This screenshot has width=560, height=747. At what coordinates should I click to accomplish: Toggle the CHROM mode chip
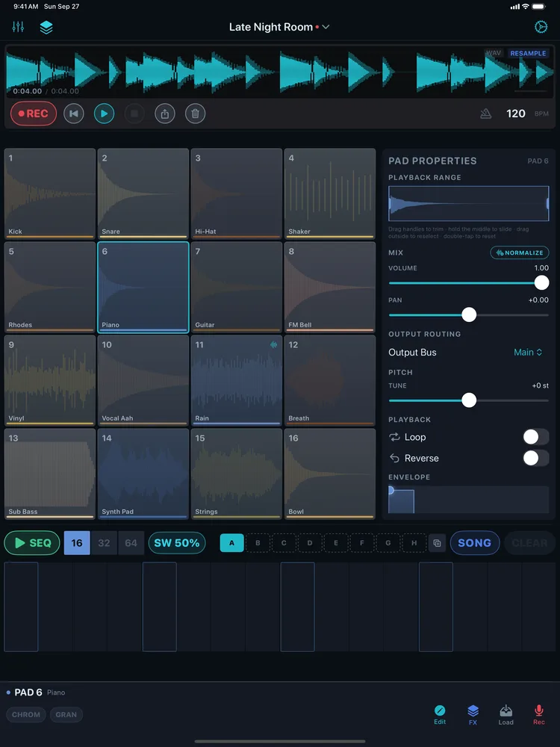coord(26,715)
